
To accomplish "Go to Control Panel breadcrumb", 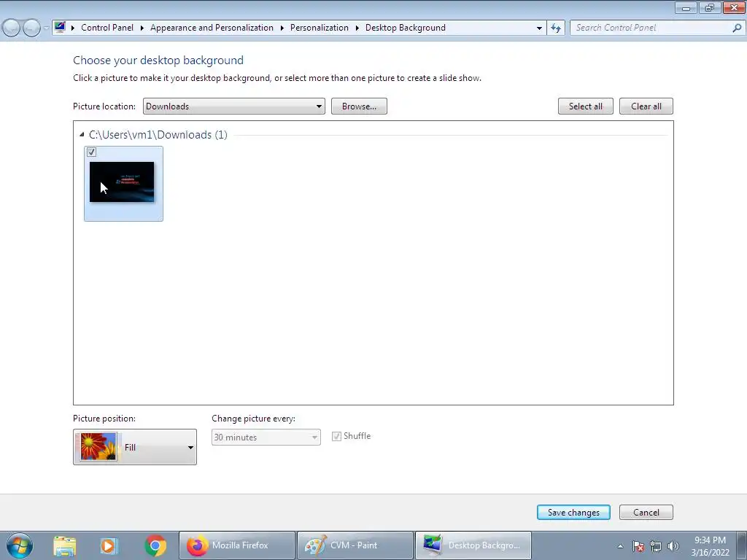I will point(107,28).
